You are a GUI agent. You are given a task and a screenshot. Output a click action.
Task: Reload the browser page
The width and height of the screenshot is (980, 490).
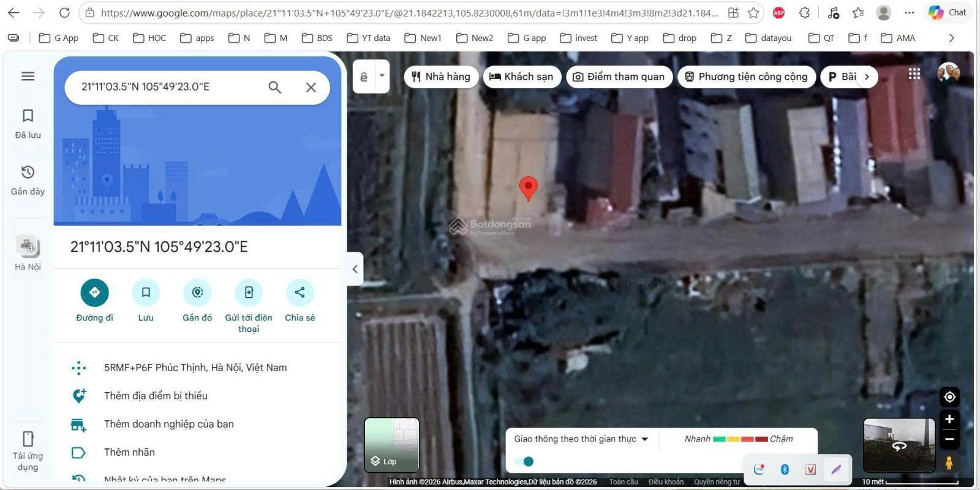coord(64,13)
